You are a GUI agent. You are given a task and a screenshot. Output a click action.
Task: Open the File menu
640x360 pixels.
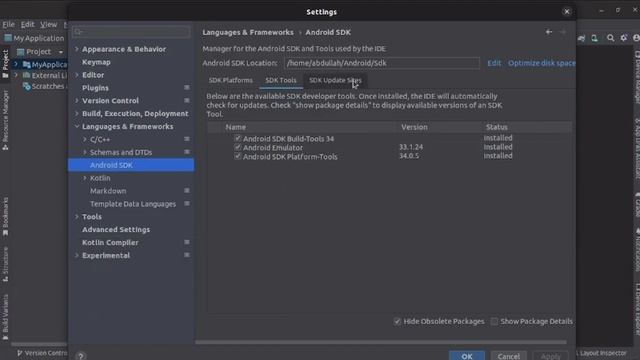(9, 24)
